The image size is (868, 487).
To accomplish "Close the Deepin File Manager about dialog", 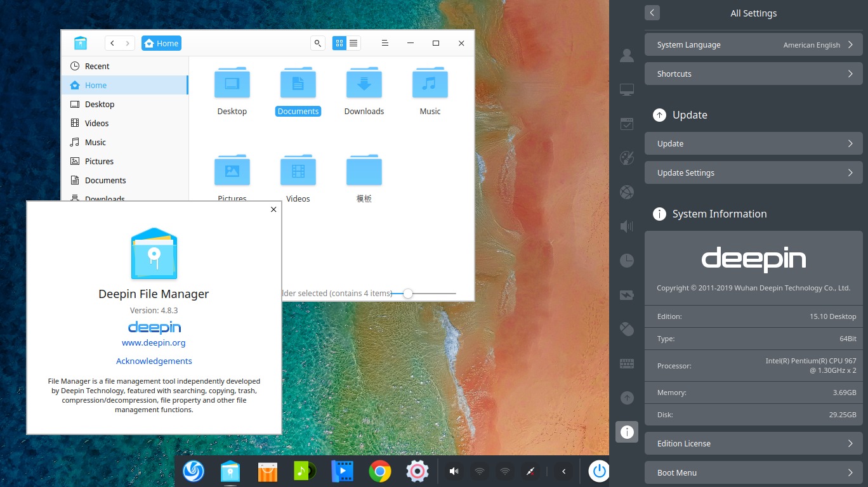I will [273, 209].
